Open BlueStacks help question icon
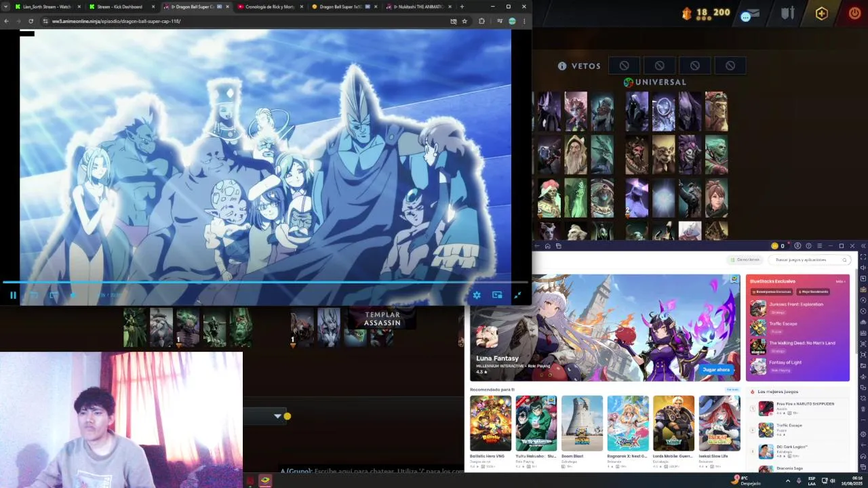This screenshot has width=868, height=488. click(808, 246)
